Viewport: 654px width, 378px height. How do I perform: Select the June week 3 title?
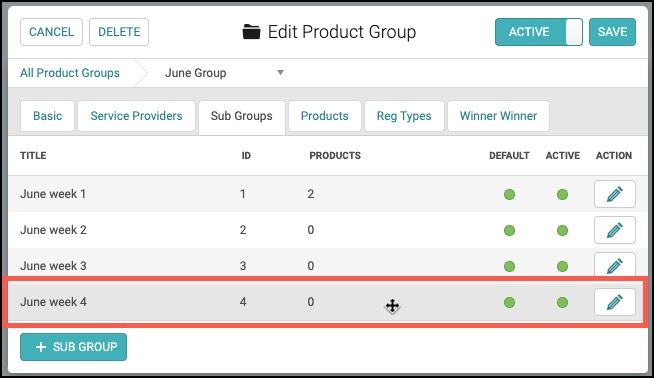[x=53, y=266]
